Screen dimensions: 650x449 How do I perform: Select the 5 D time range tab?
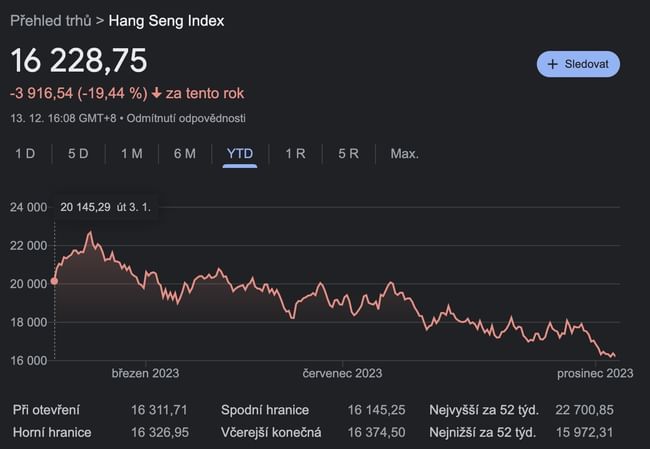click(78, 153)
